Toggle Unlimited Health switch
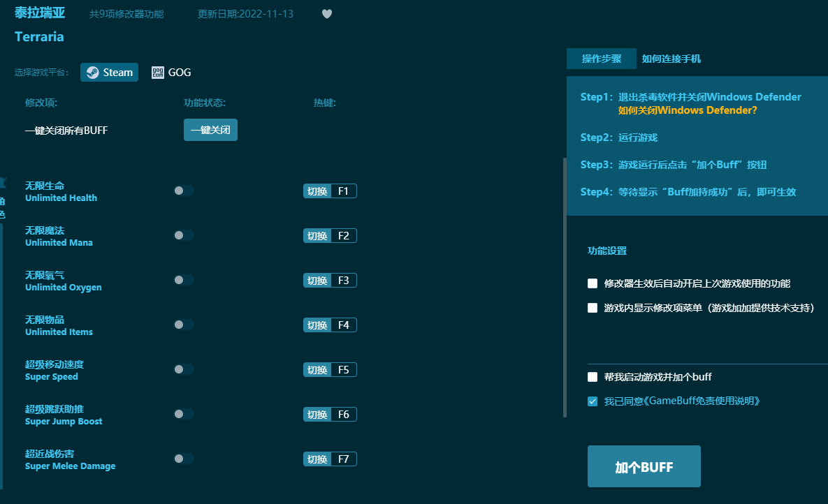The image size is (828, 504). point(184,191)
